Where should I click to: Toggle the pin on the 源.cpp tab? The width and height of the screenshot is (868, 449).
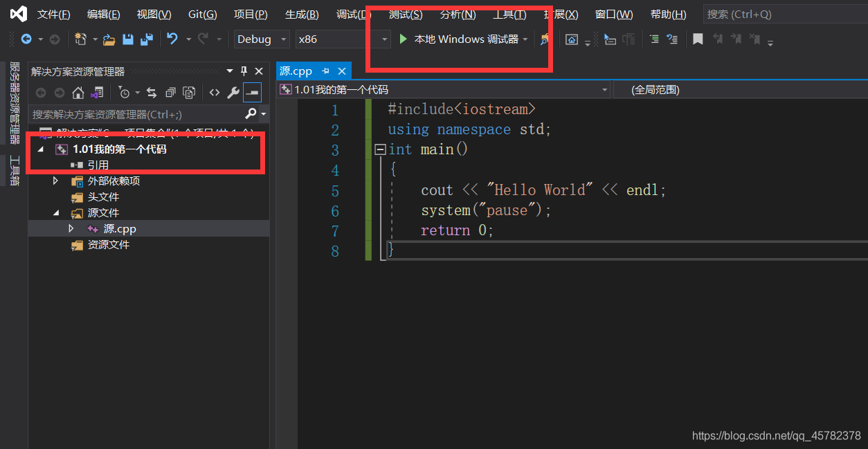[x=325, y=71]
